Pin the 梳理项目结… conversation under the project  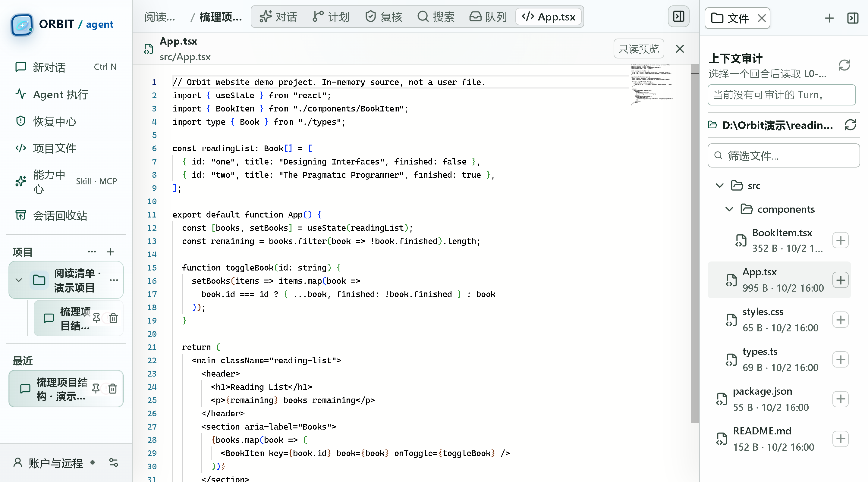[x=96, y=318]
